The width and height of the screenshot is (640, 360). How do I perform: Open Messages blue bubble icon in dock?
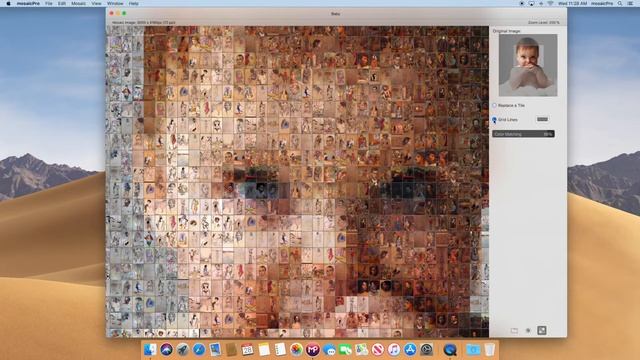point(329,350)
